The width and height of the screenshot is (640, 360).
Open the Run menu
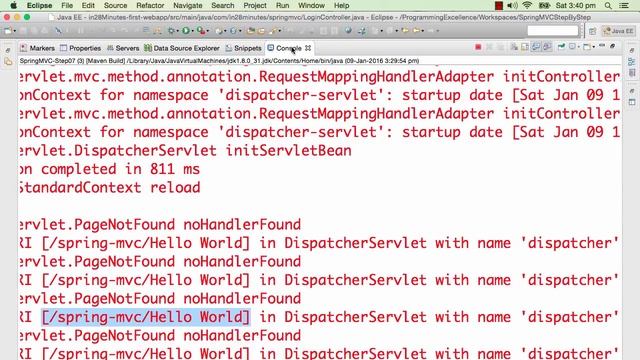282,5
